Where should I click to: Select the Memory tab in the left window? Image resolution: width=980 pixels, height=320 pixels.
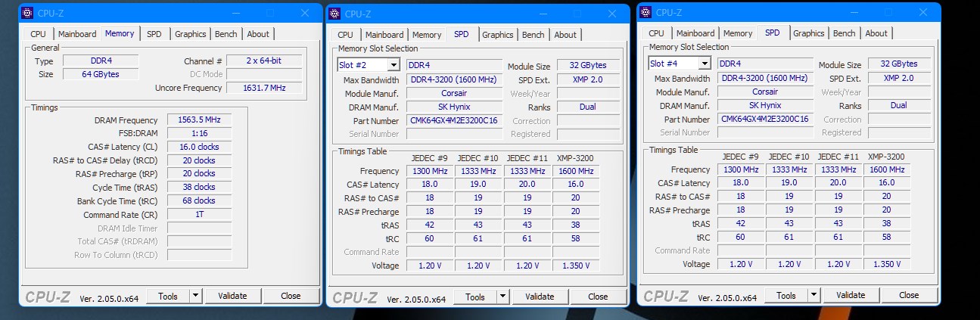[x=120, y=33]
